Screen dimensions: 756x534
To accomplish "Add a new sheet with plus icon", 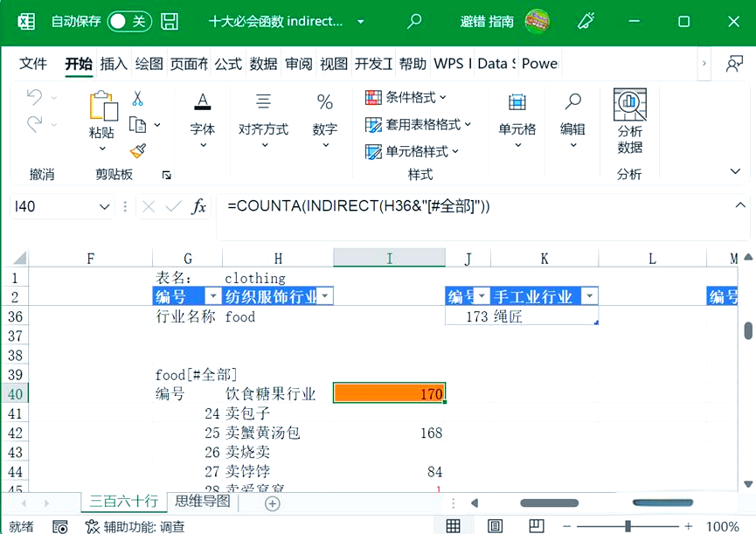I will 272,503.
